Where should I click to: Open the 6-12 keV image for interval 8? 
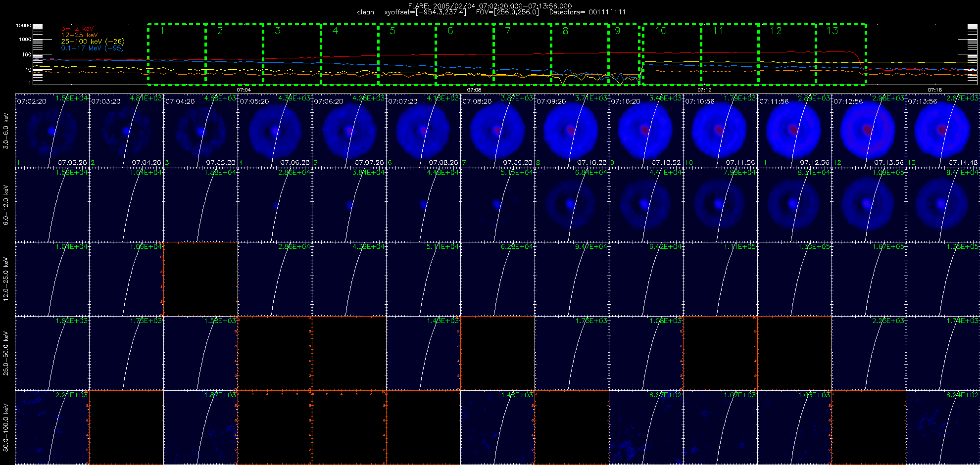pyautogui.click(x=572, y=205)
